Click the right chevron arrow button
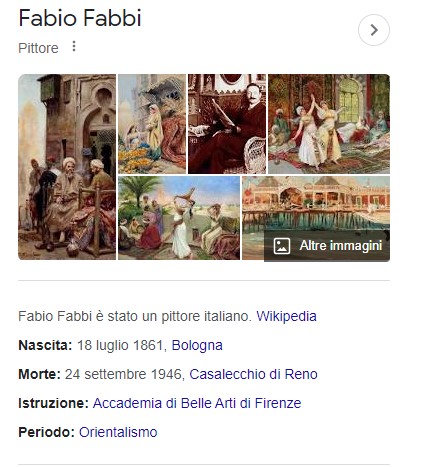 (374, 30)
